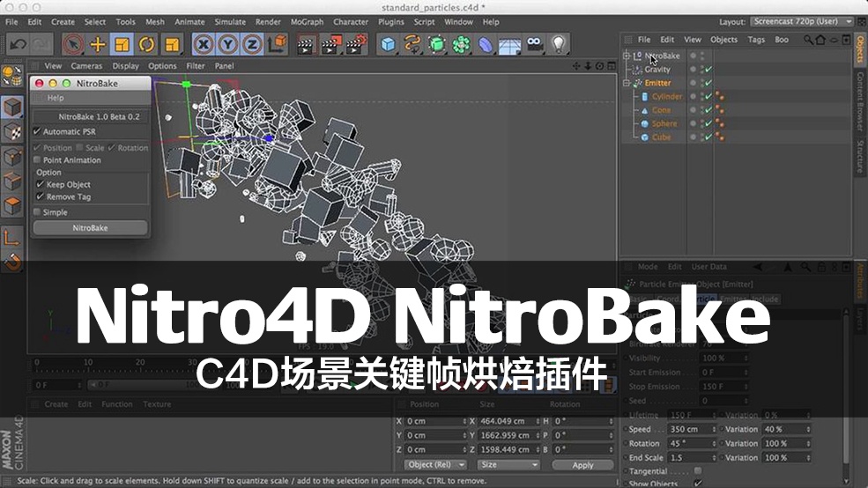Collapse the Emitter object tree
This screenshot has width=868, height=488.
point(627,83)
